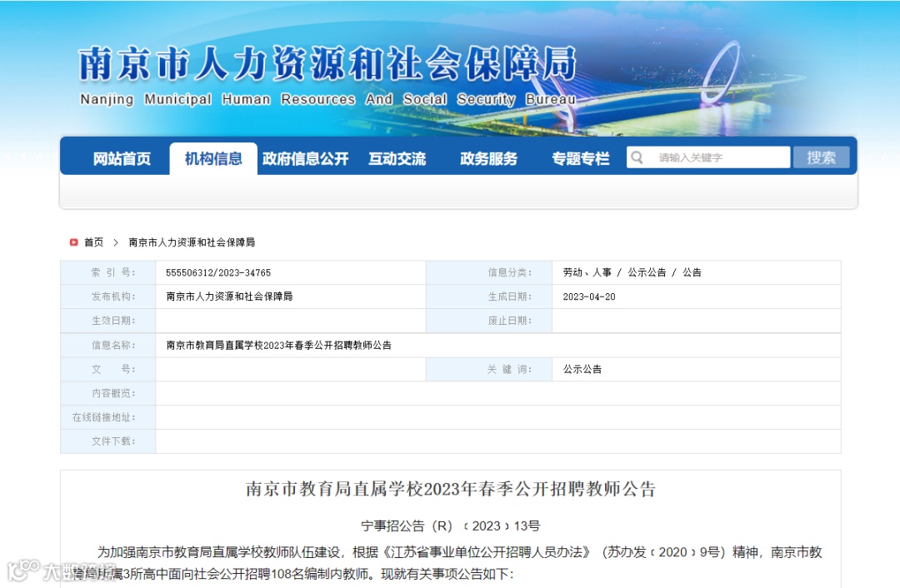Click the 发布机构 label cell

[x=108, y=296]
